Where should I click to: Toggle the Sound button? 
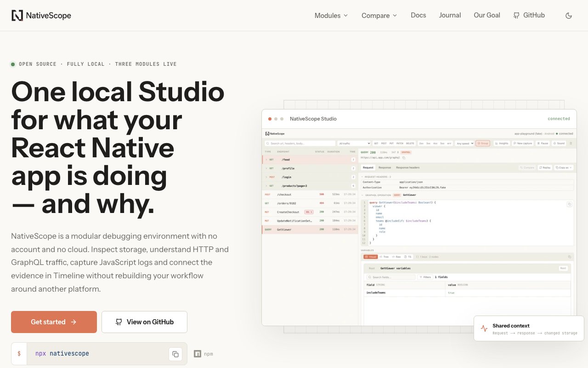pyautogui.click(x=559, y=144)
